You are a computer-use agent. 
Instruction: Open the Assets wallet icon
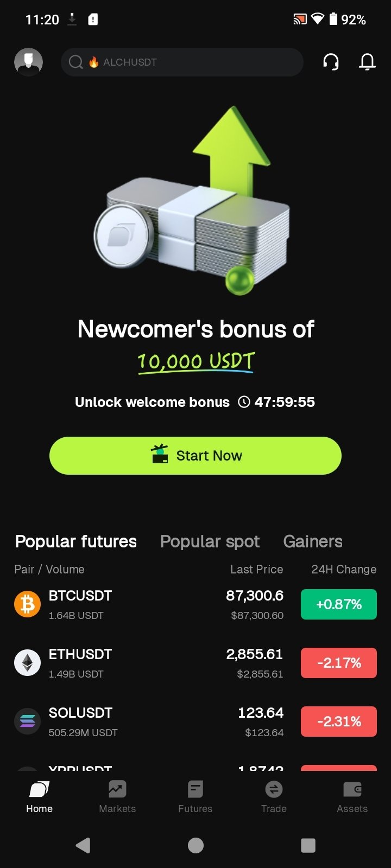tap(352, 789)
